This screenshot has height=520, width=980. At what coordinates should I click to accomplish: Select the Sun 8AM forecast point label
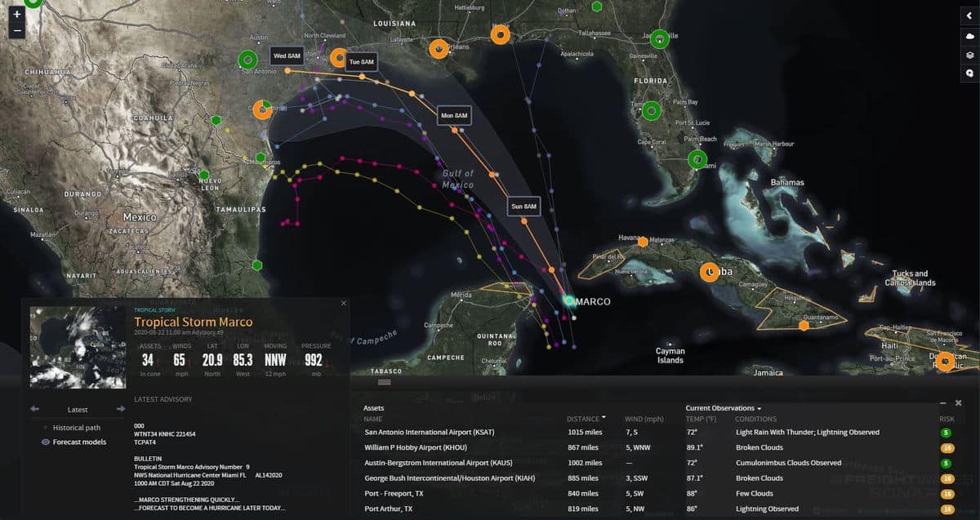(523, 207)
